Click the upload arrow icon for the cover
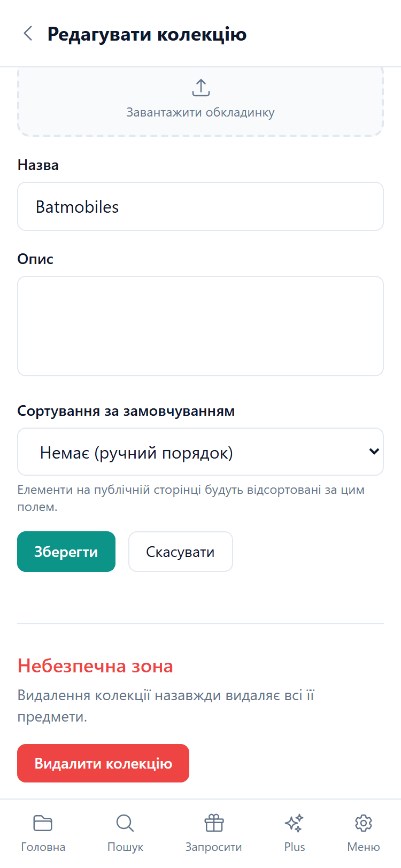Viewport: 401px width, 868px height. [200, 87]
